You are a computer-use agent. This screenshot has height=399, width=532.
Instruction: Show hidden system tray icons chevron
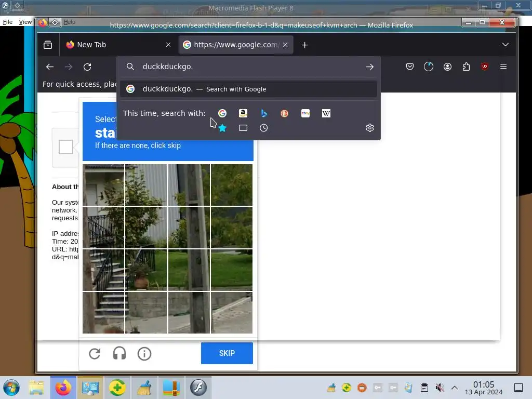[x=455, y=388]
